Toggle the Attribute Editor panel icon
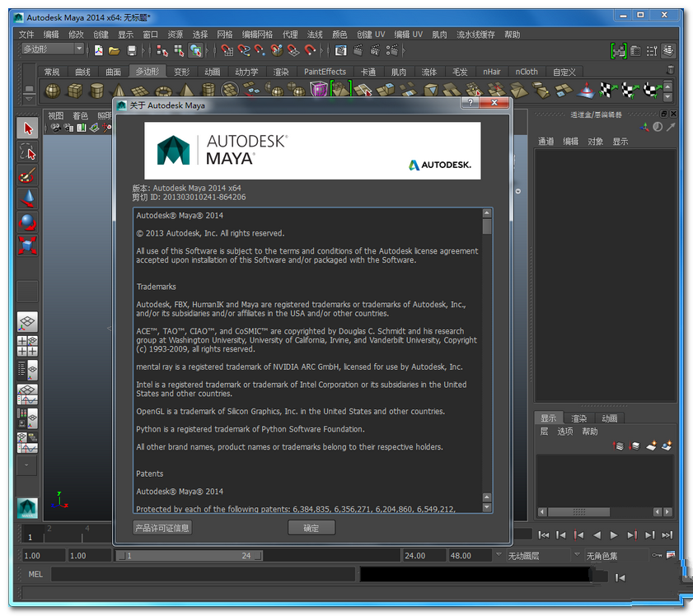Screen dimensions: 693x616 (635, 51)
